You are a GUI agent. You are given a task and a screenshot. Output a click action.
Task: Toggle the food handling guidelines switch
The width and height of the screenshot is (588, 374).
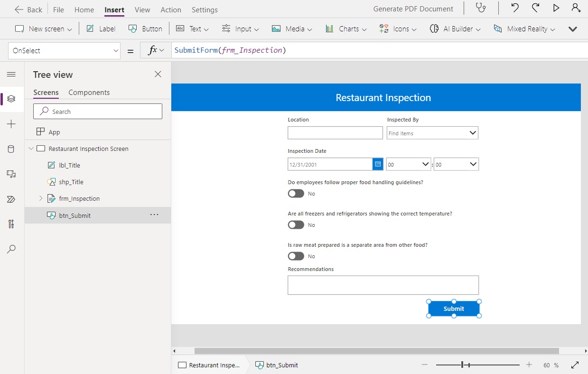(296, 194)
